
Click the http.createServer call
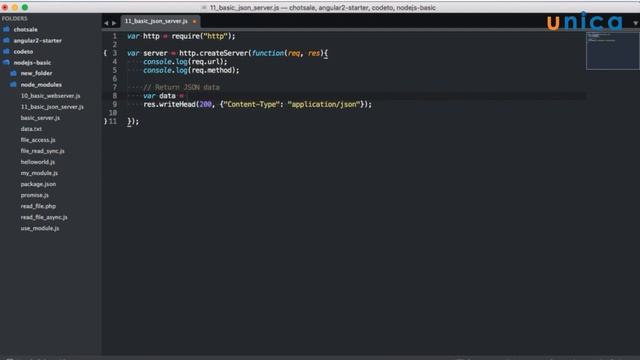click(x=214, y=53)
